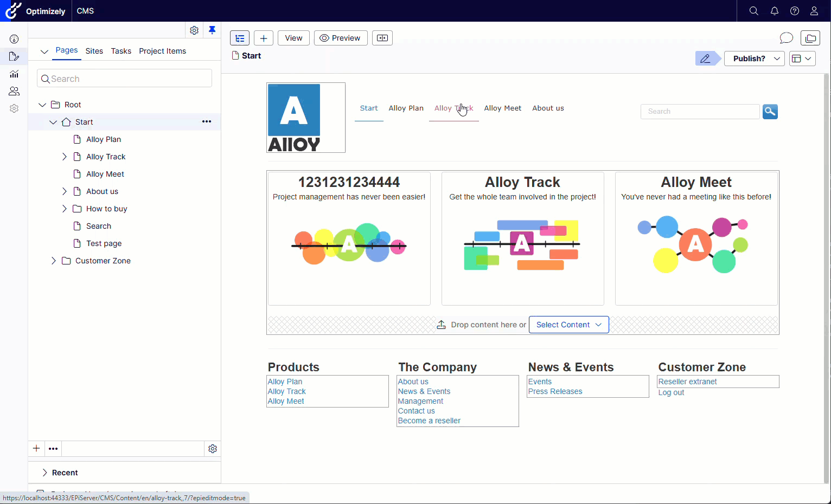Click the Alloy Meet teaser image
Viewport: 831px width, 504px height.
(693, 244)
